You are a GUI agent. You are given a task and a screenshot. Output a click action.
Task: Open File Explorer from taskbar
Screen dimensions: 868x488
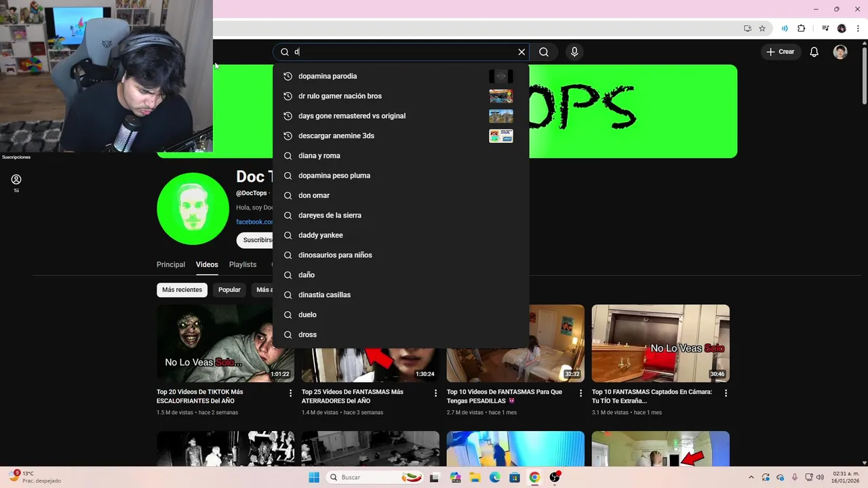[x=475, y=477]
